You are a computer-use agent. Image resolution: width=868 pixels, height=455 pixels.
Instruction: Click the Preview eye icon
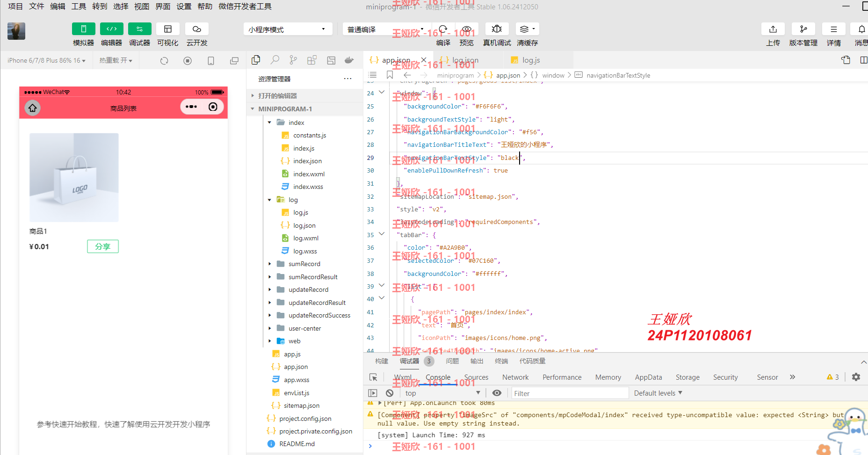tap(466, 29)
